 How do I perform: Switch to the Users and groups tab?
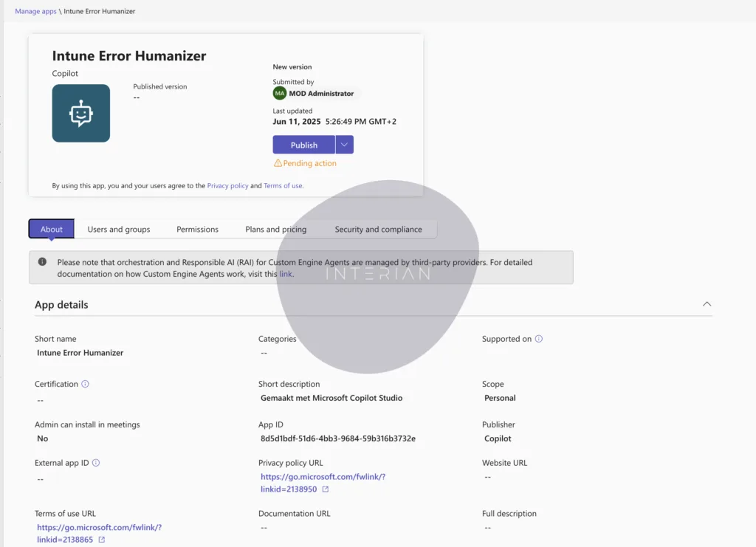[118, 229]
